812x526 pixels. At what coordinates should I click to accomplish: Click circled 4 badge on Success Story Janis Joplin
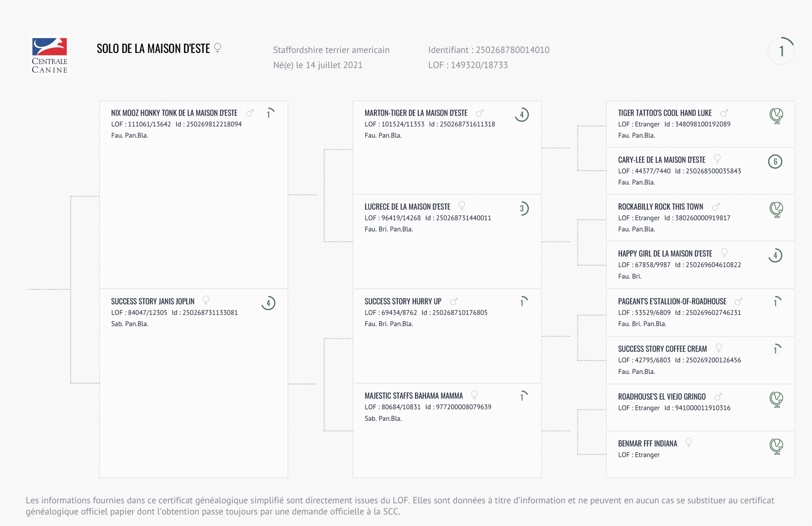pyautogui.click(x=268, y=303)
